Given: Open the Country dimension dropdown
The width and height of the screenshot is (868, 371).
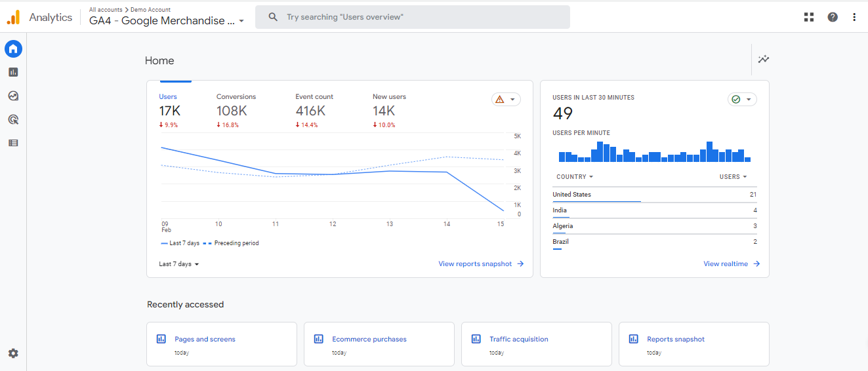Looking at the screenshot, I should 575,177.
